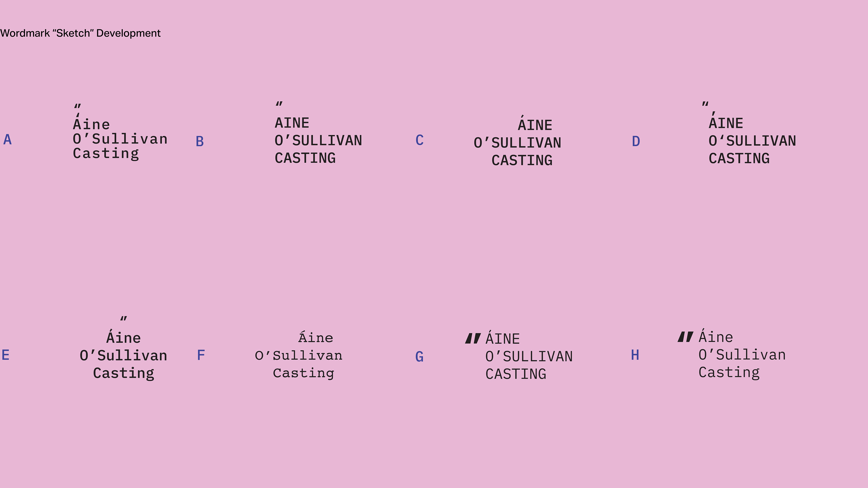Click the blue letter E label
868x488 pixels.
click(5, 355)
